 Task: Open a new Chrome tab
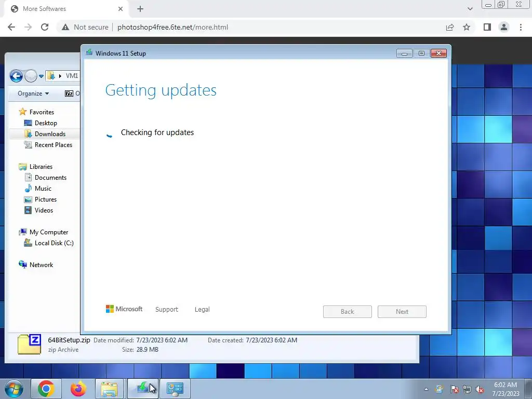coord(140,9)
